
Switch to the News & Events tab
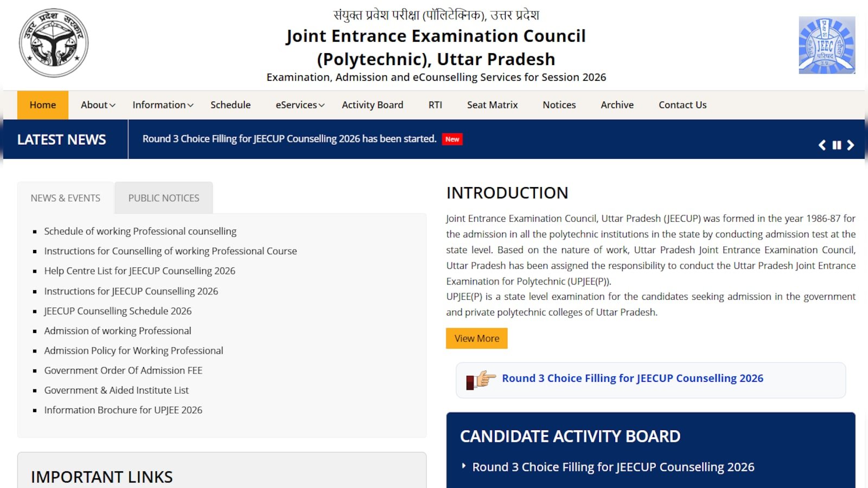click(66, 198)
